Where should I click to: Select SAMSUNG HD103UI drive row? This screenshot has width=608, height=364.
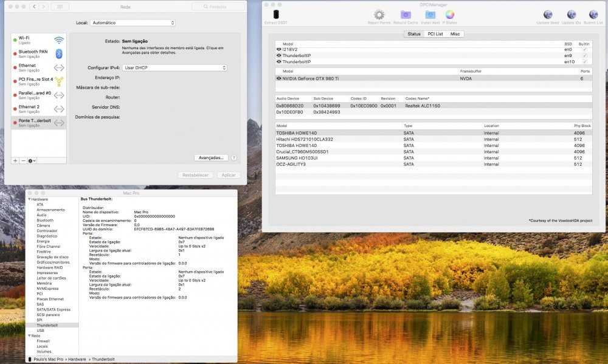coord(434,158)
